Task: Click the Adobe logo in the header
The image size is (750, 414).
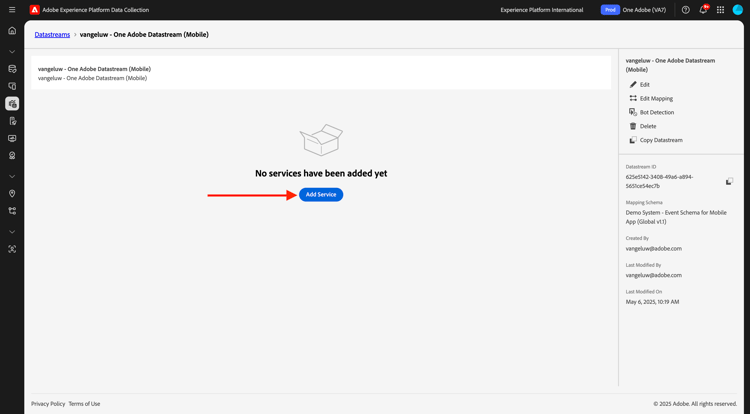Action: coord(34,10)
